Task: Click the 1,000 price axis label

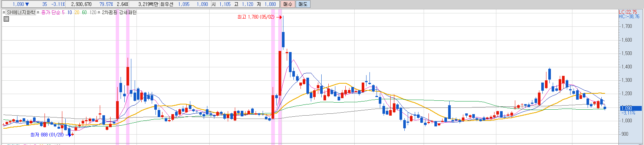Action: [x=627, y=121]
